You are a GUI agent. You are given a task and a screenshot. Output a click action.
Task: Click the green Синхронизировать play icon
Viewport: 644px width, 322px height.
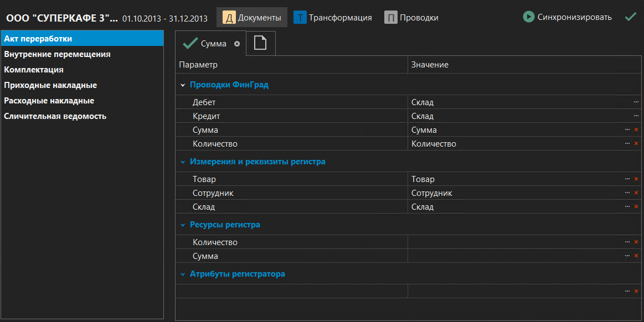tap(528, 17)
